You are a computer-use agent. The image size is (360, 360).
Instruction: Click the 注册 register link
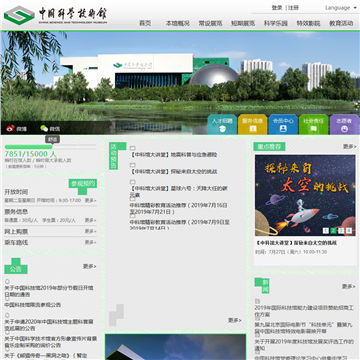tap(293, 8)
